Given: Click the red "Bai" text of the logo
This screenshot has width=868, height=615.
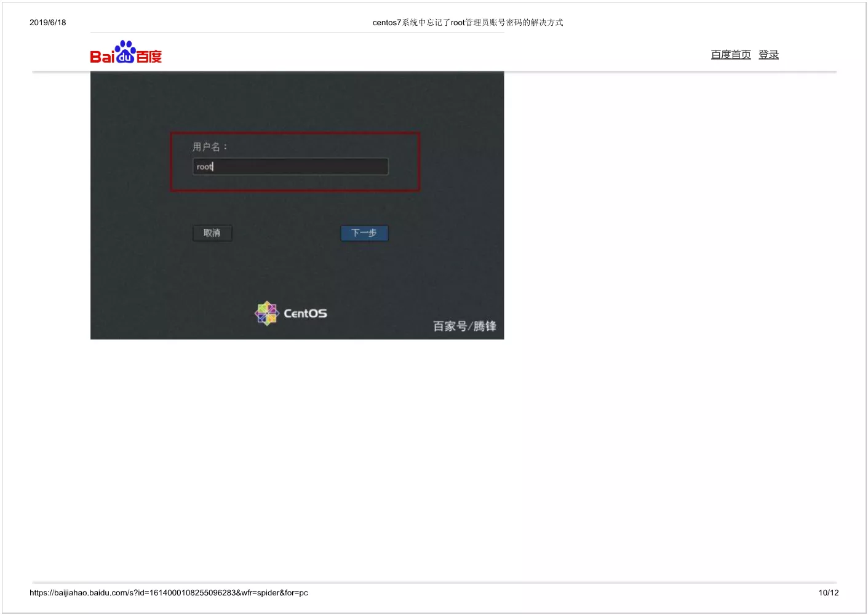Looking at the screenshot, I should pyautogui.click(x=102, y=57).
